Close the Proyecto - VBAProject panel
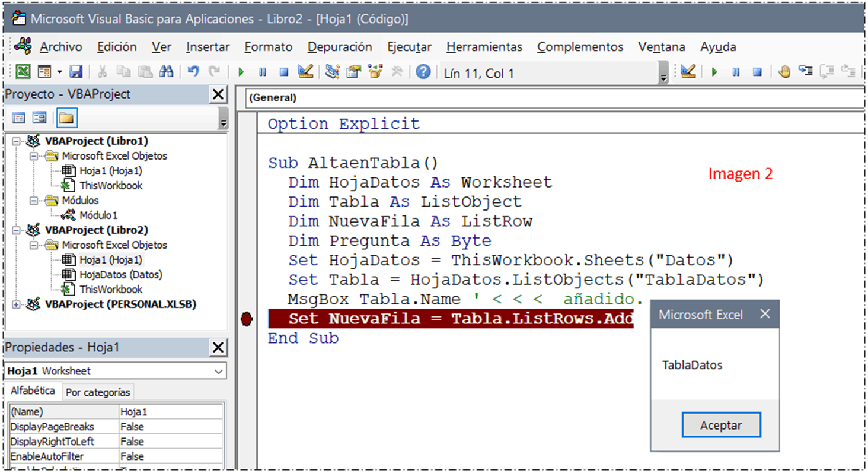 [218, 94]
